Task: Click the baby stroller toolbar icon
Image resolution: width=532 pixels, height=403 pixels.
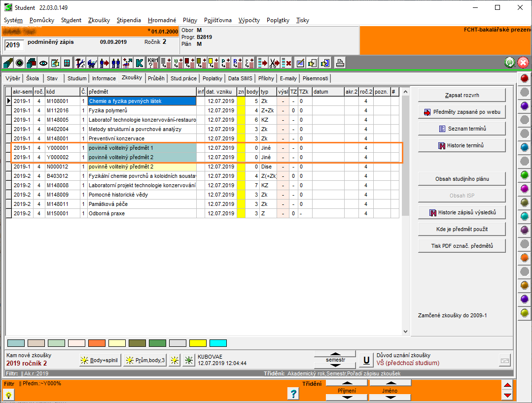Action: [x=92, y=63]
